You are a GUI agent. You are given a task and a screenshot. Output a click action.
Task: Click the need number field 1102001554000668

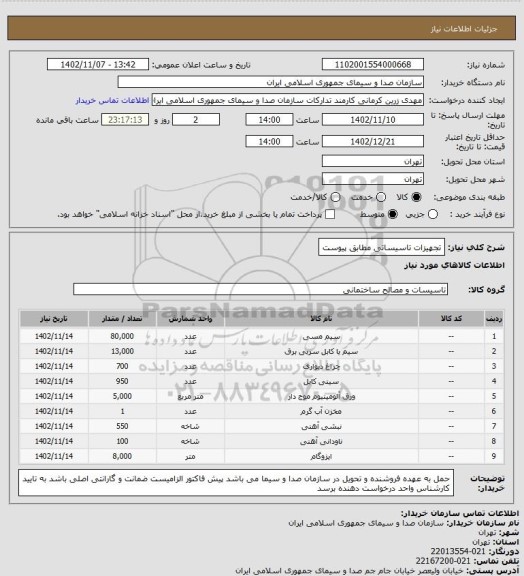point(373,64)
